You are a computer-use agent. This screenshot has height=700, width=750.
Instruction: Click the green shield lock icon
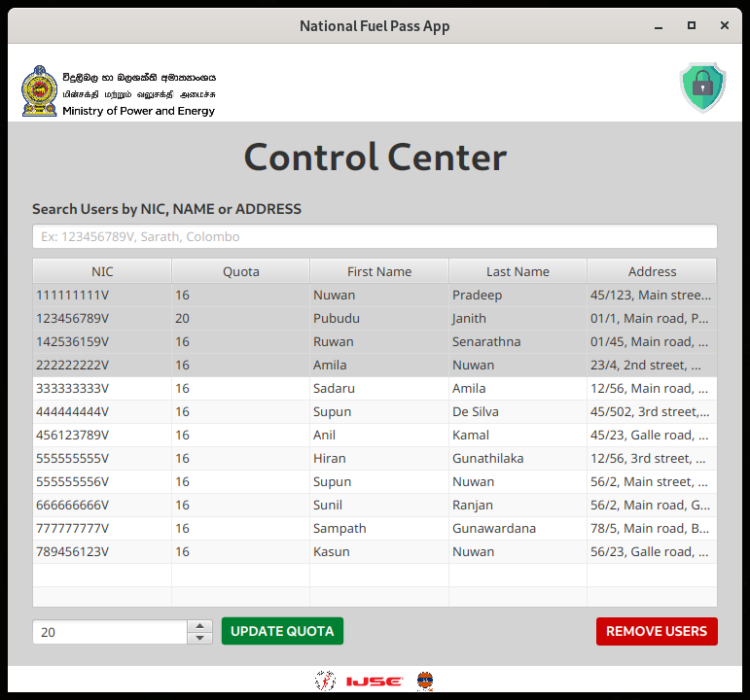[x=702, y=87]
